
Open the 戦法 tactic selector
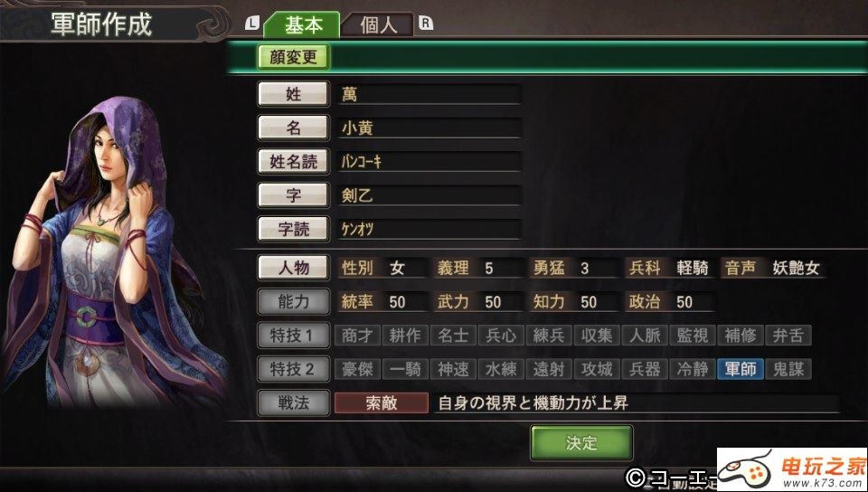293,403
